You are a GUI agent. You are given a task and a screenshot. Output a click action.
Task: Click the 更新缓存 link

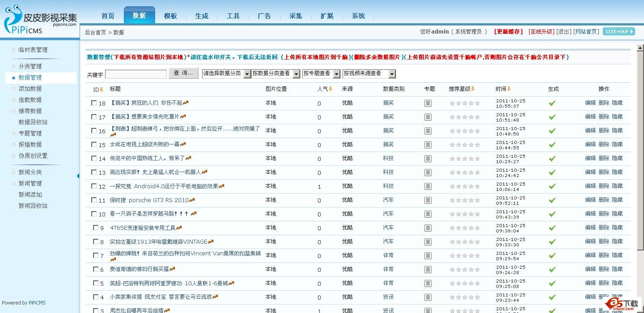click(x=508, y=32)
